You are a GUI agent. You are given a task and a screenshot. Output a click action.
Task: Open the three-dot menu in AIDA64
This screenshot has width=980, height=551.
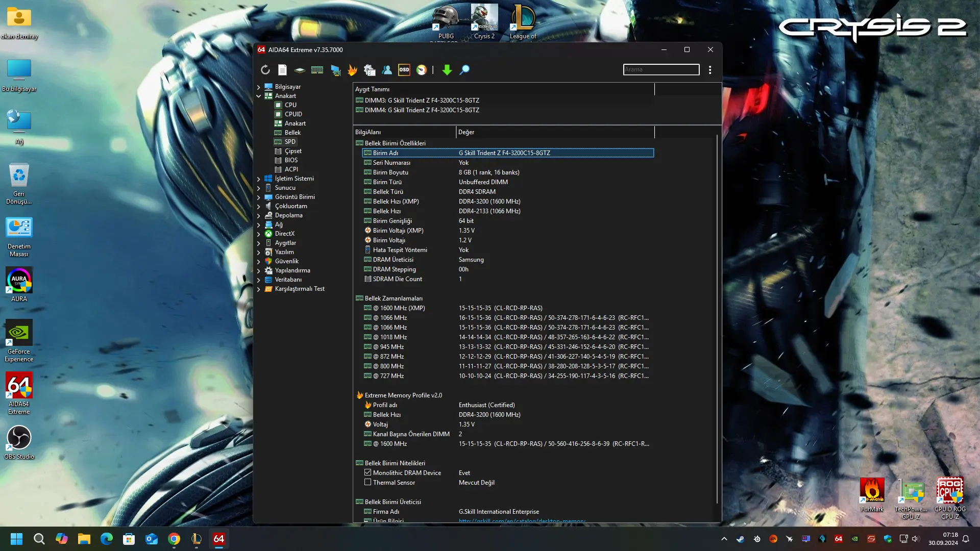click(710, 70)
